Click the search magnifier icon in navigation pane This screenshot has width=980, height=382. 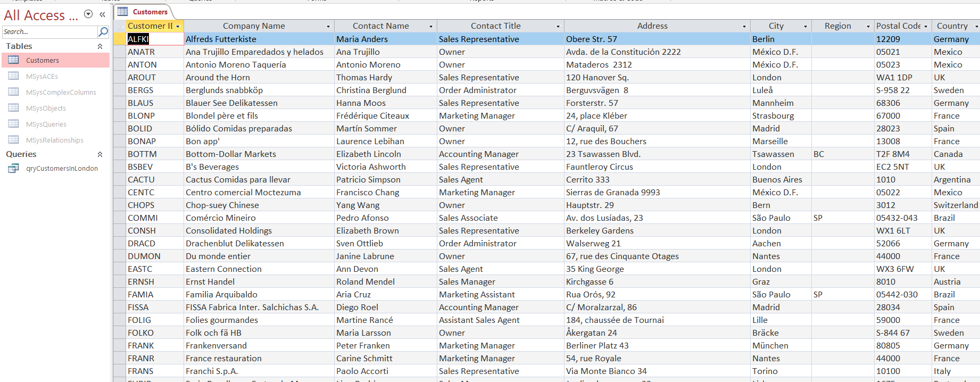coord(103,32)
